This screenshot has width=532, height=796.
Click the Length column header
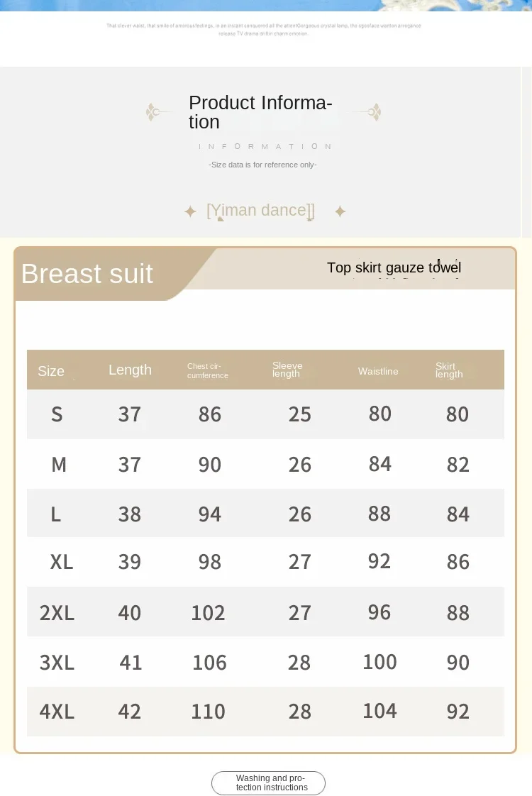click(130, 370)
